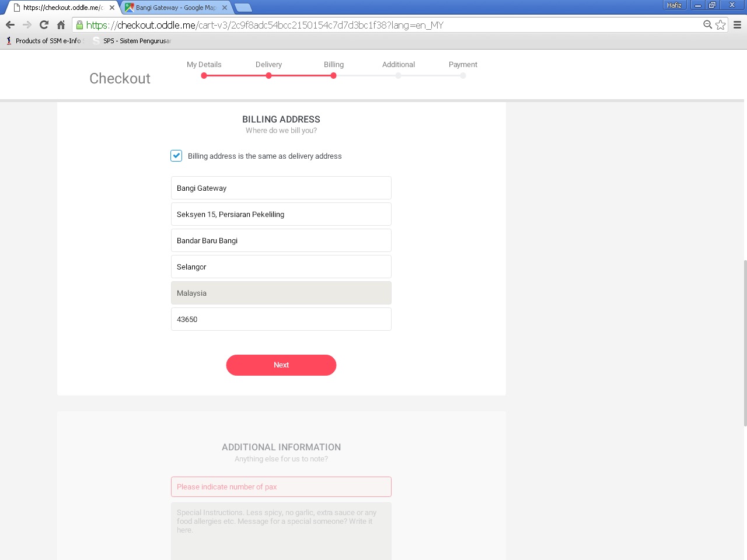Open SPS Sistem Pengurusan bookmark
This screenshot has width=747, height=560.
[x=135, y=41]
